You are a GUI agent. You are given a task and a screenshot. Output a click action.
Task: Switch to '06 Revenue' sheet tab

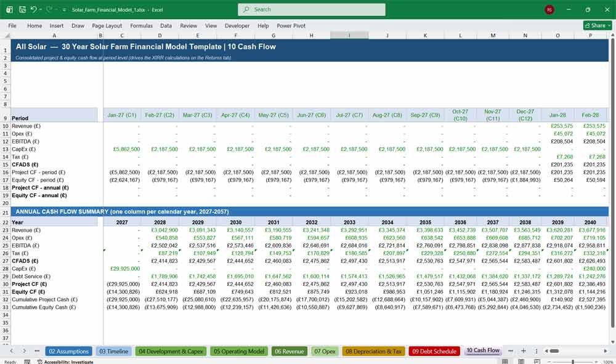pos(289,351)
